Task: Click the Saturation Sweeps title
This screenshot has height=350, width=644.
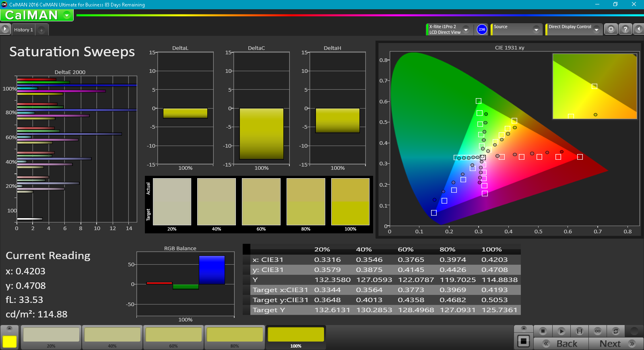Action: pos(72,51)
